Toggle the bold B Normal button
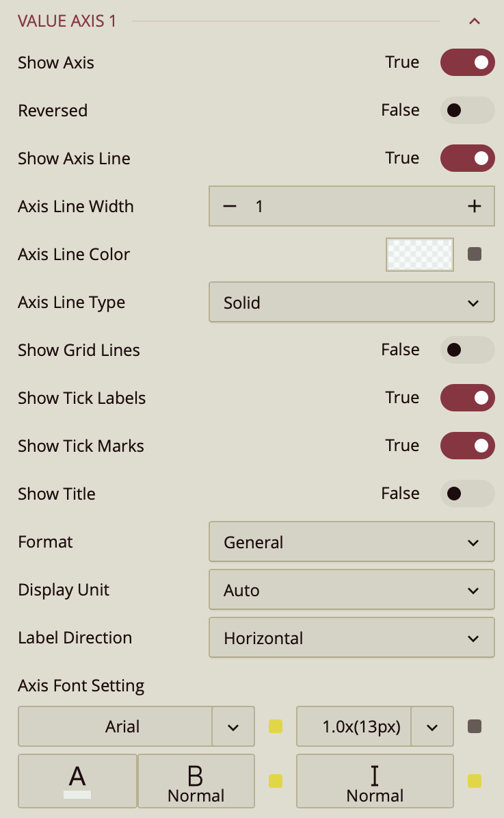 (x=196, y=781)
